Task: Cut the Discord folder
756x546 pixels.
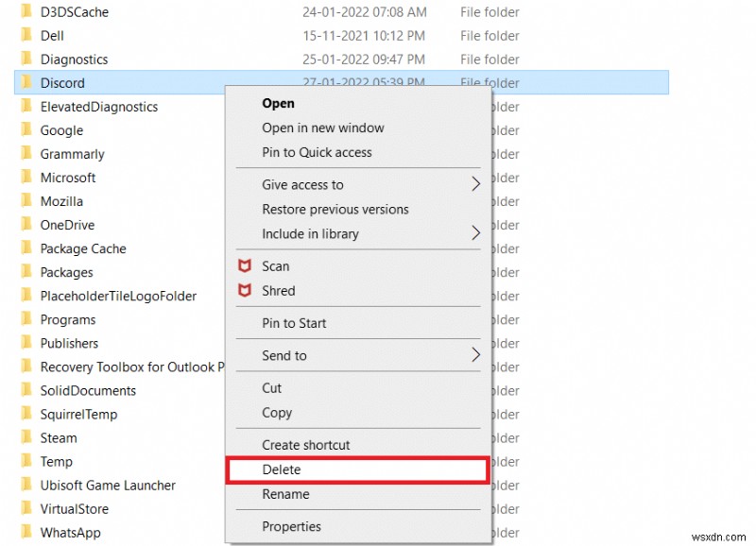Action: click(x=271, y=387)
